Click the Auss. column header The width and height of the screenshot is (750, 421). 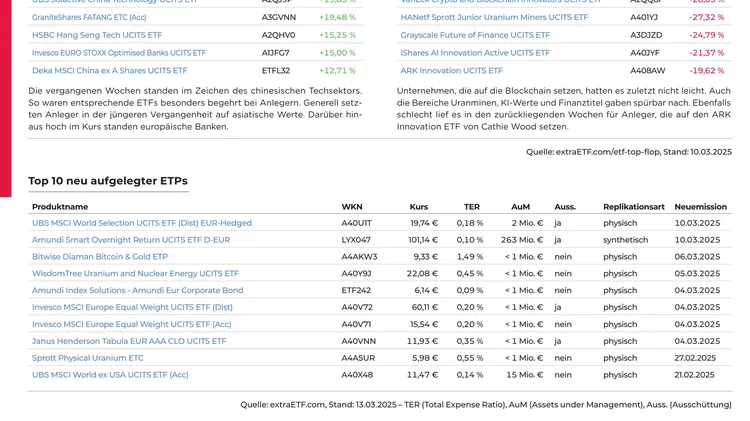tap(565, 207)
